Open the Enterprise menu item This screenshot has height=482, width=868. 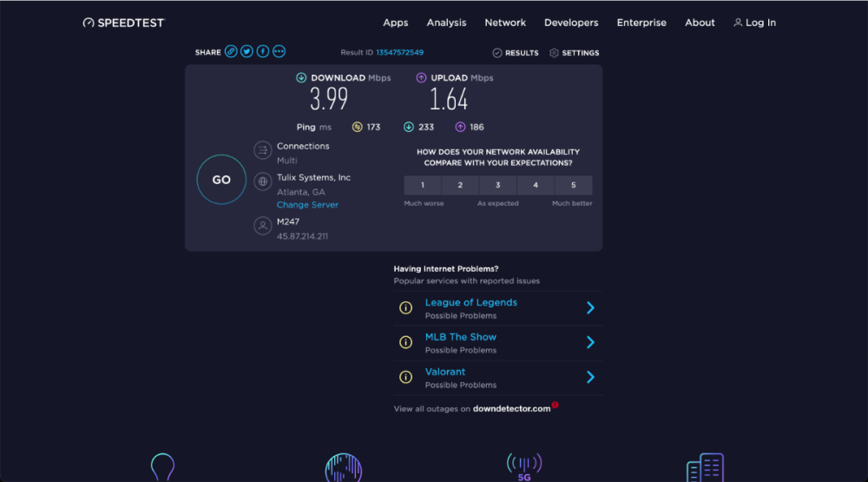point(641,23)
